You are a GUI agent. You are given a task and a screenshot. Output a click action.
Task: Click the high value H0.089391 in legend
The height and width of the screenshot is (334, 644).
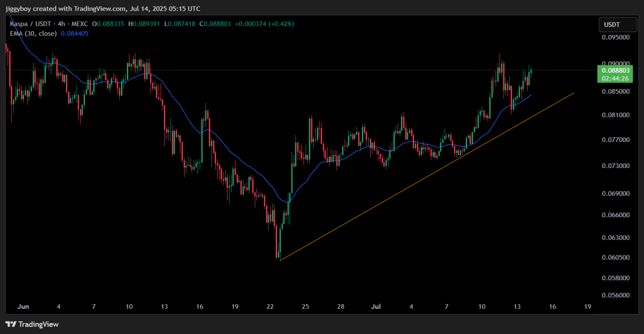144,24
